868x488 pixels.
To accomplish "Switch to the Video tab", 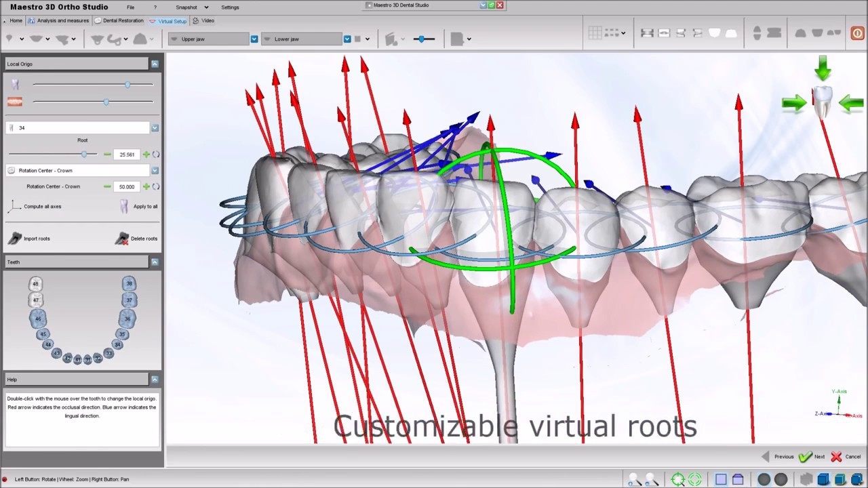I will click(x=203, y=21).
